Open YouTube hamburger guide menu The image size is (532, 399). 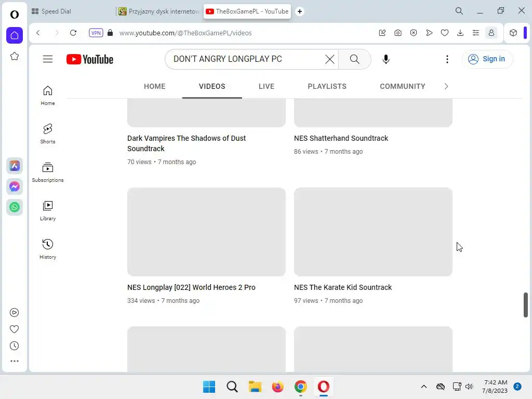coord(47,59)
